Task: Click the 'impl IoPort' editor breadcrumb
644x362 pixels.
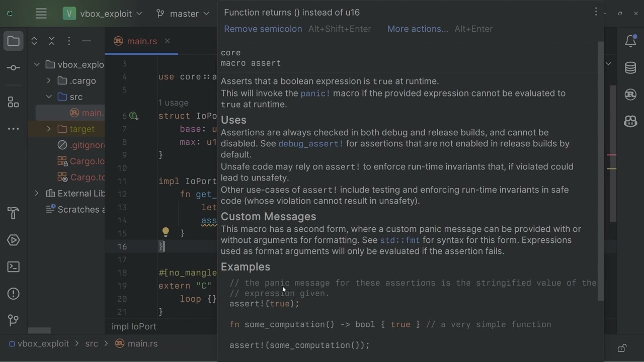Action: click(x=134, y=326)
